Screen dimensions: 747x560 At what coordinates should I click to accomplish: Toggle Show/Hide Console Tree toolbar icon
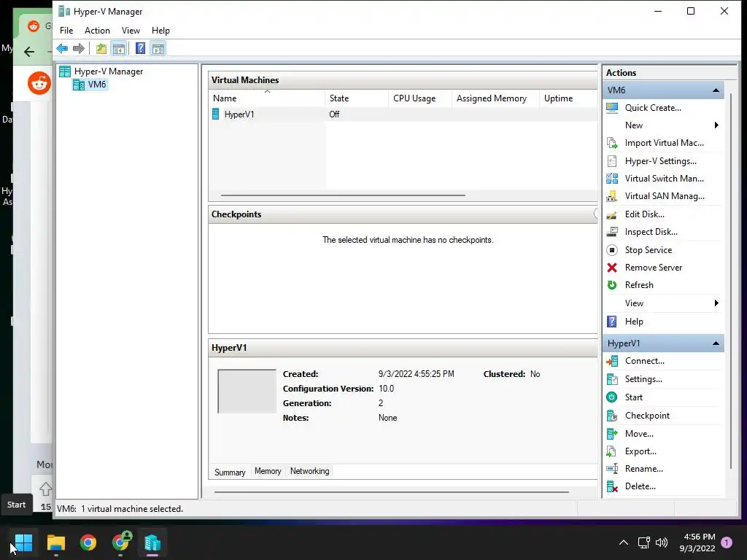(119, 48)
